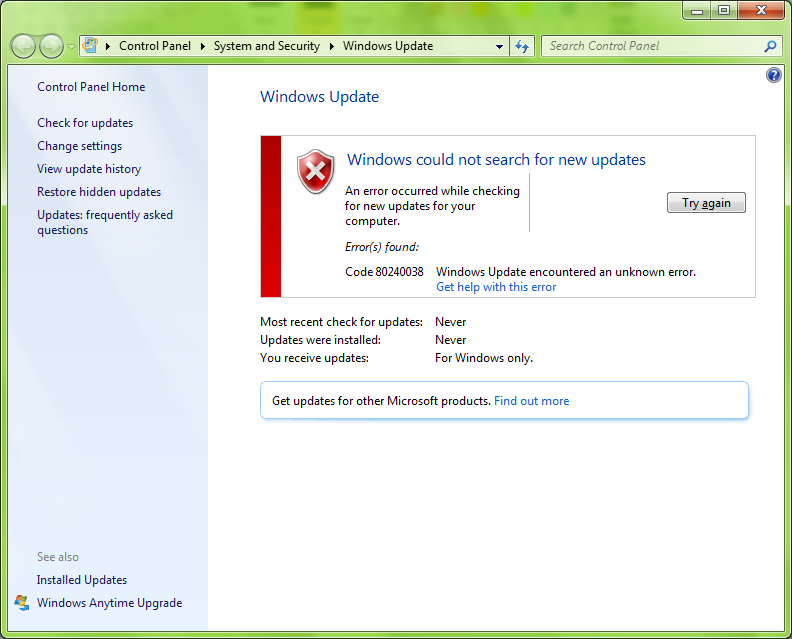The image size is (792, 639).
Task: Click Get help with this error
Action: click(496, 287)
